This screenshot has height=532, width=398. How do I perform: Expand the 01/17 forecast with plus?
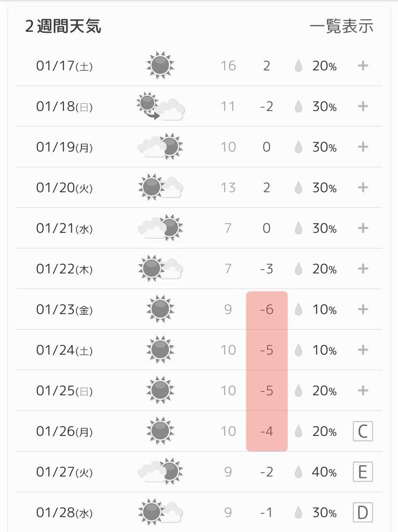(363, 65)
